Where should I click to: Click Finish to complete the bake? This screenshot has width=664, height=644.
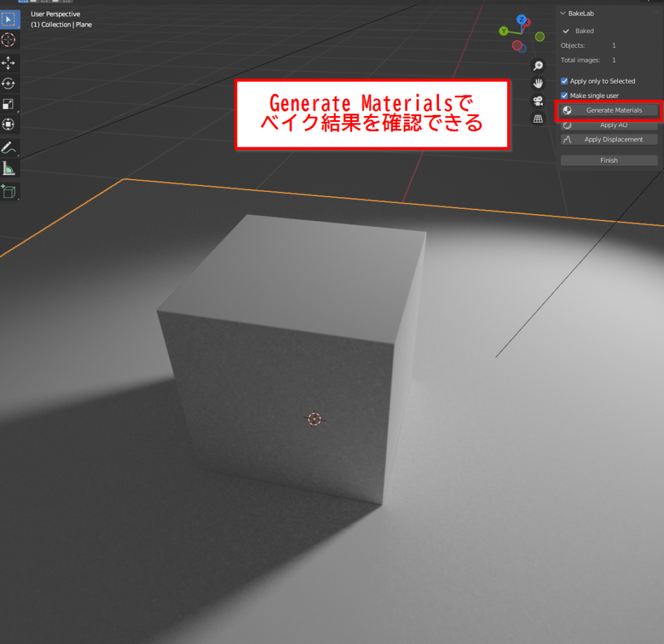[608, 160]
